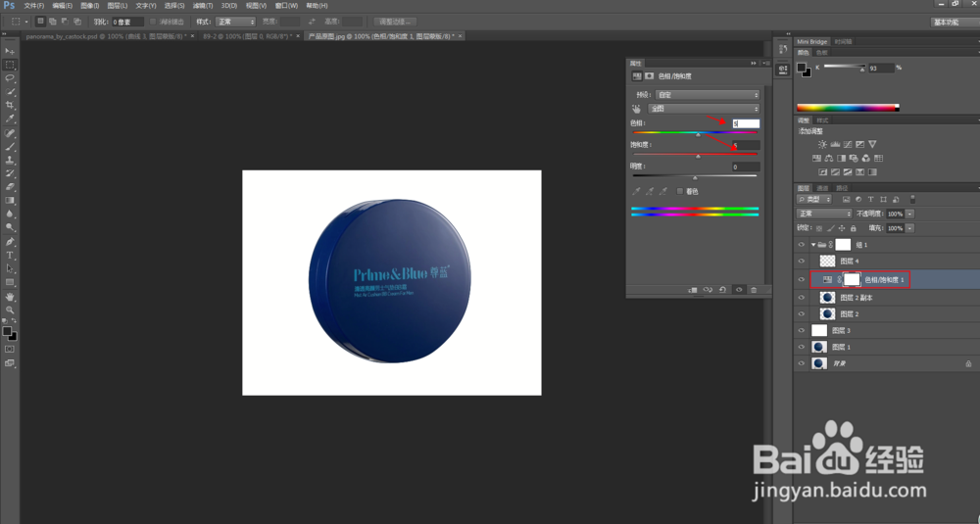Screen dimensions: 980x524
Task: Open the layer filter 类型 dropdown
Action: (x=814, y=199)
